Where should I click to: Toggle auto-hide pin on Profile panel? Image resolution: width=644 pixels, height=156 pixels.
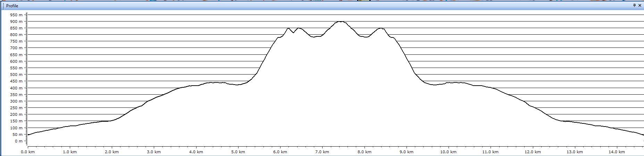(635, 5)
